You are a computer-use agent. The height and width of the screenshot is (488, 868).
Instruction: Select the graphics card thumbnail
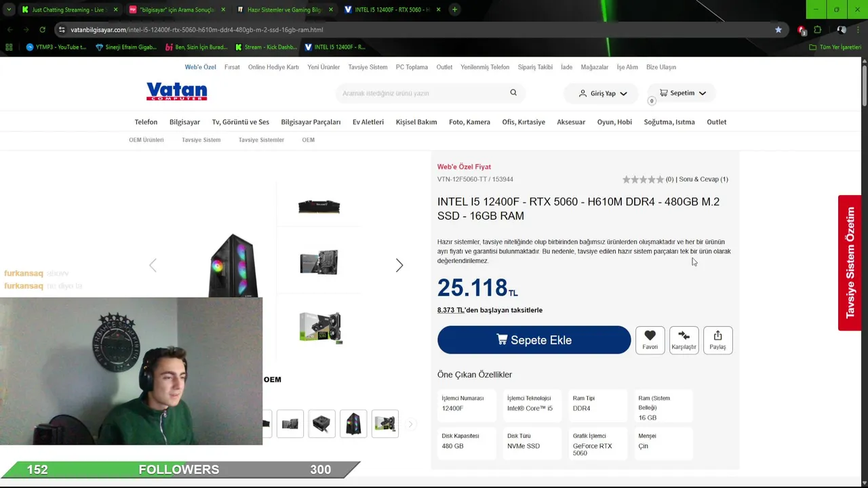(x=320, y=327)
